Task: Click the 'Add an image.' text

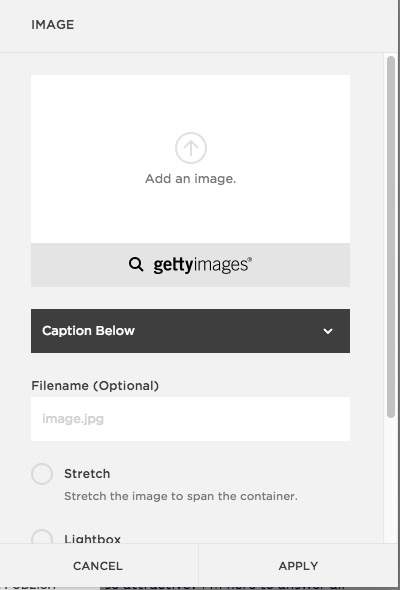Action: pyautogui.click(x=190, y=179)
